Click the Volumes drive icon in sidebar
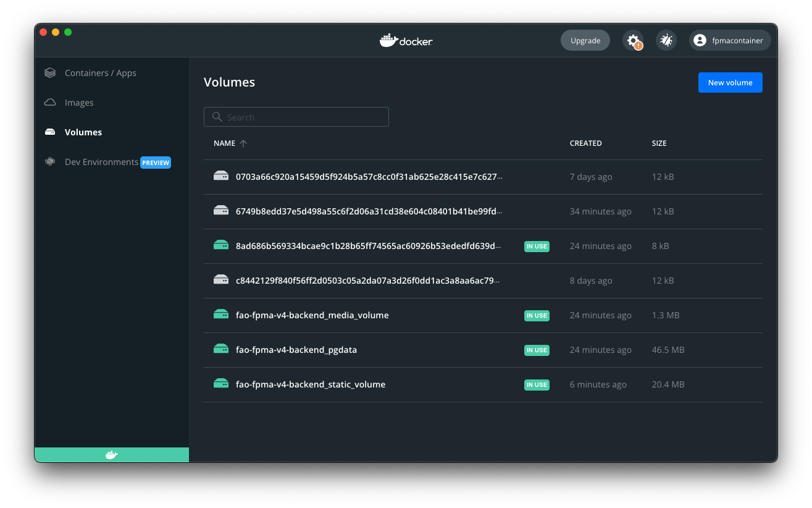The width and height of the screenshot is (812, 508). [x=50, y=132]
